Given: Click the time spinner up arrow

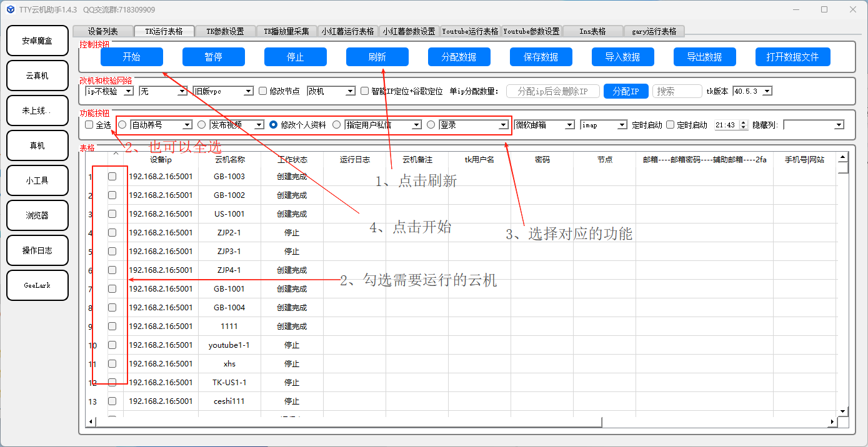Looking at the screenshot, I should (x=743, y=122).
